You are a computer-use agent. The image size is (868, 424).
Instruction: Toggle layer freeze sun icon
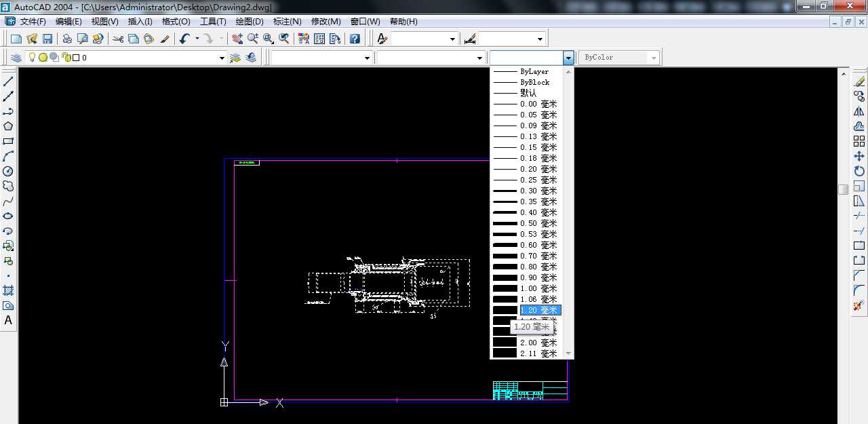click(x=43, y=58)
